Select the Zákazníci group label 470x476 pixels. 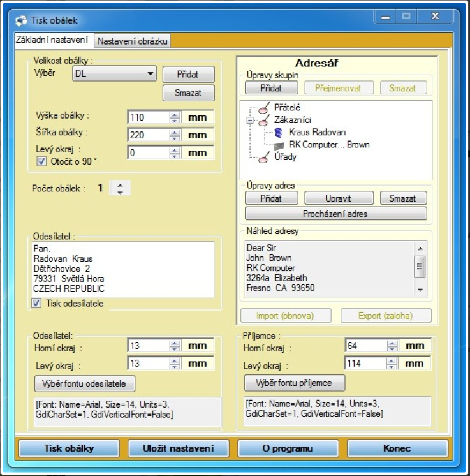point(292,120)
